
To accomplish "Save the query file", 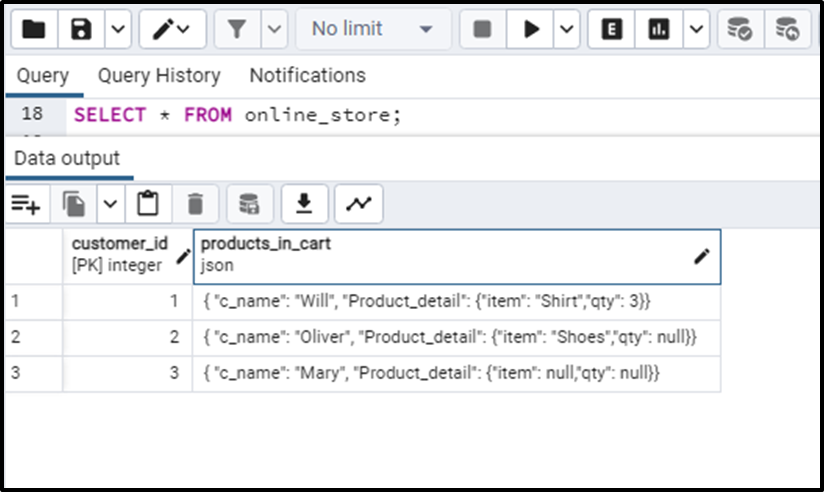I will (x=81, y=29).
